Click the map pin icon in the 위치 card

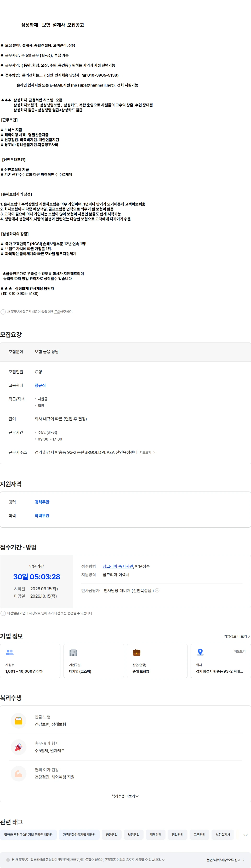[x=200, y=652]
